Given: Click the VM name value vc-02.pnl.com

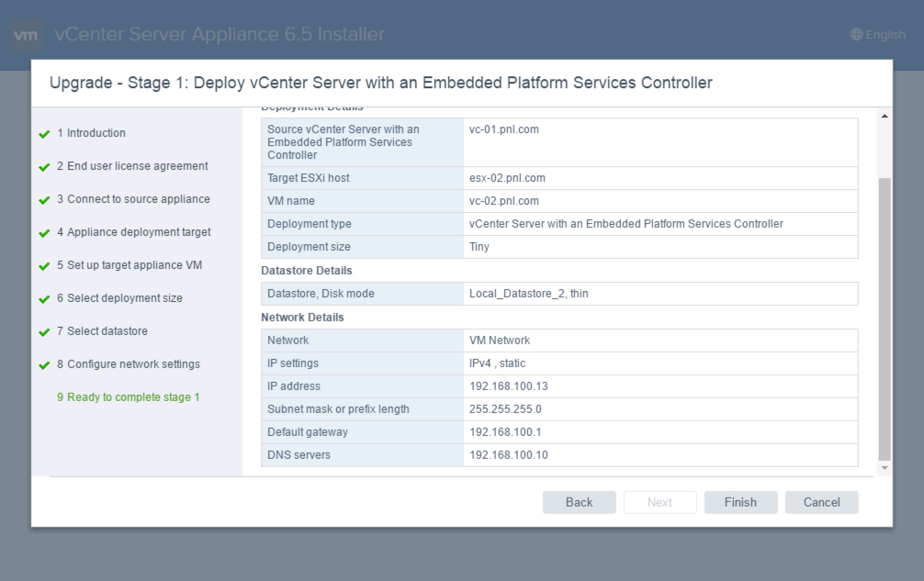Looking at the screenshot, I should point(504,201).
